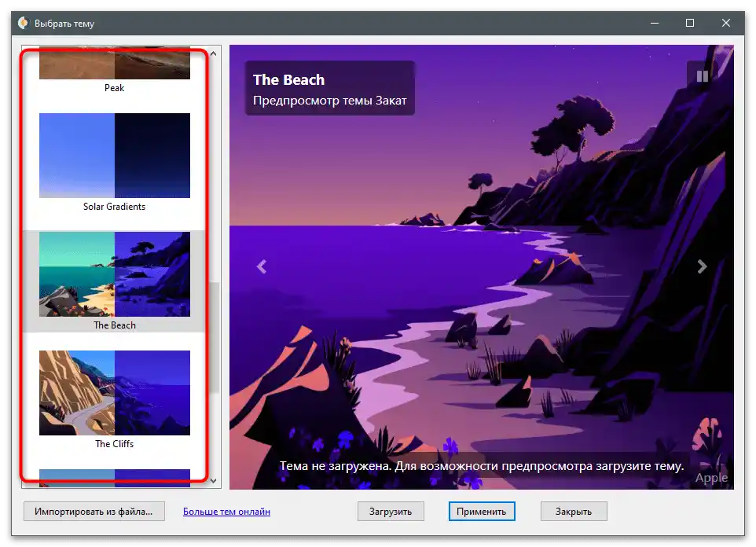756x547 pixels.
Task: Click The Cliffs theme name
Action: click(x=114, y=444)
